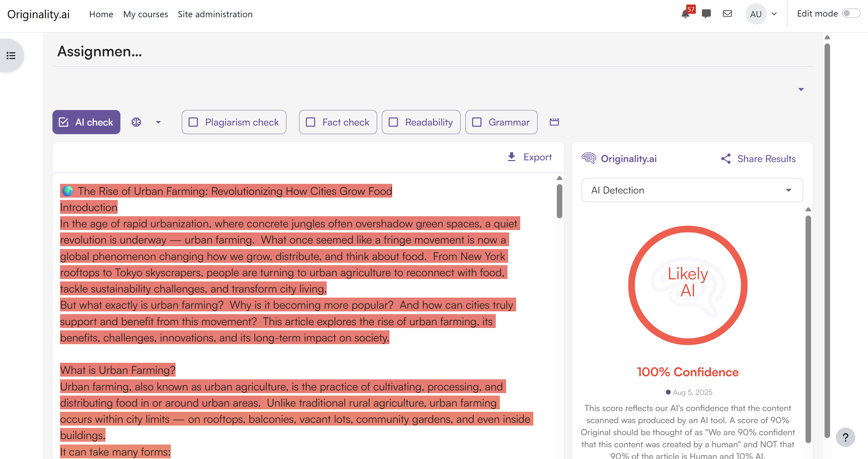Open the mail envelope icon
The width and height of the screenshot is (868, 459).
pyautogui.click(x=727, y=14)
